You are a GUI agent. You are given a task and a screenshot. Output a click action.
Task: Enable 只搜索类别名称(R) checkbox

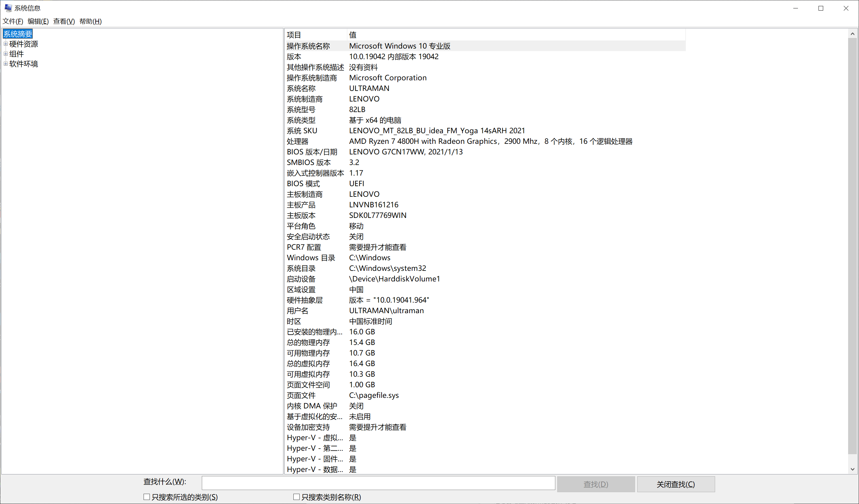pos(297,497)
